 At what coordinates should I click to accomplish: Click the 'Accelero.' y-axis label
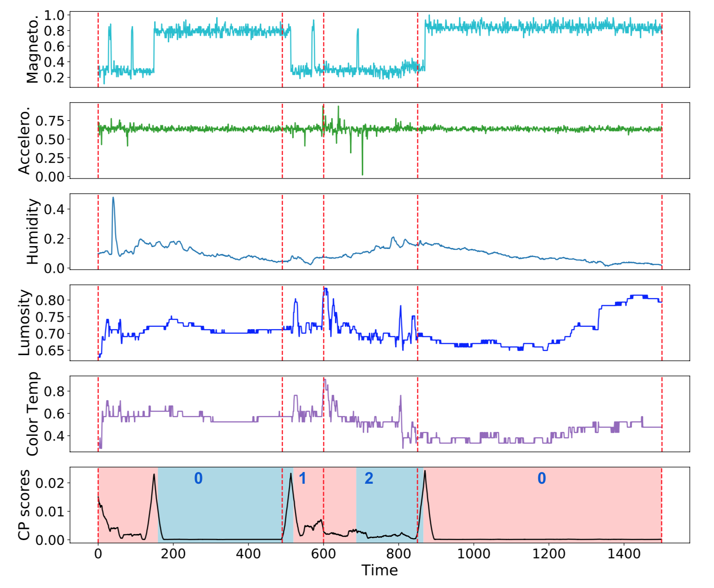24,140
